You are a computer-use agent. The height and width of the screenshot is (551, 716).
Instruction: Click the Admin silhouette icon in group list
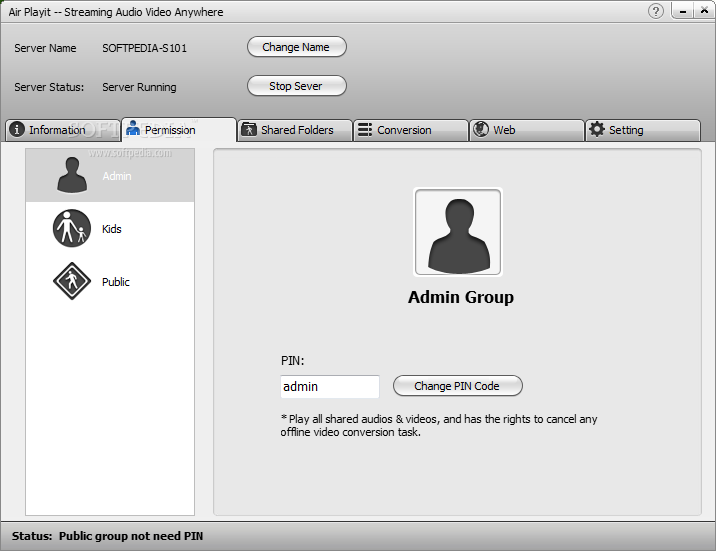72,175
